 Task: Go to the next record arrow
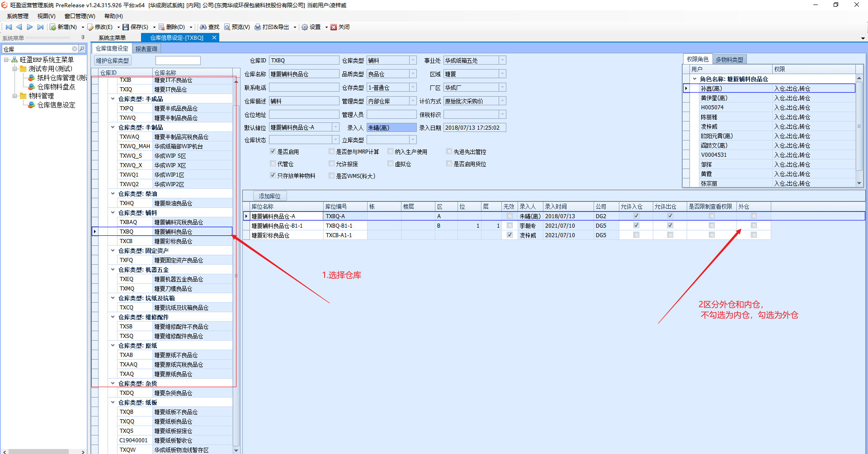30,27
